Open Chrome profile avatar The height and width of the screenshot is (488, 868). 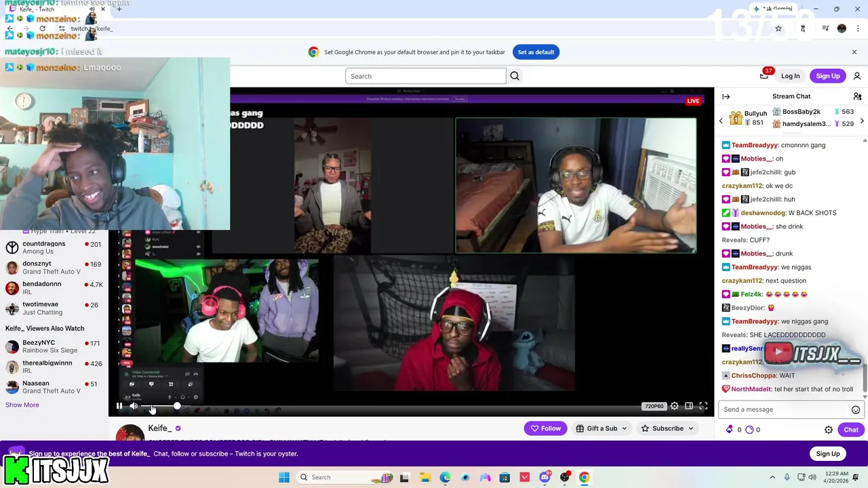coord(842,28)
